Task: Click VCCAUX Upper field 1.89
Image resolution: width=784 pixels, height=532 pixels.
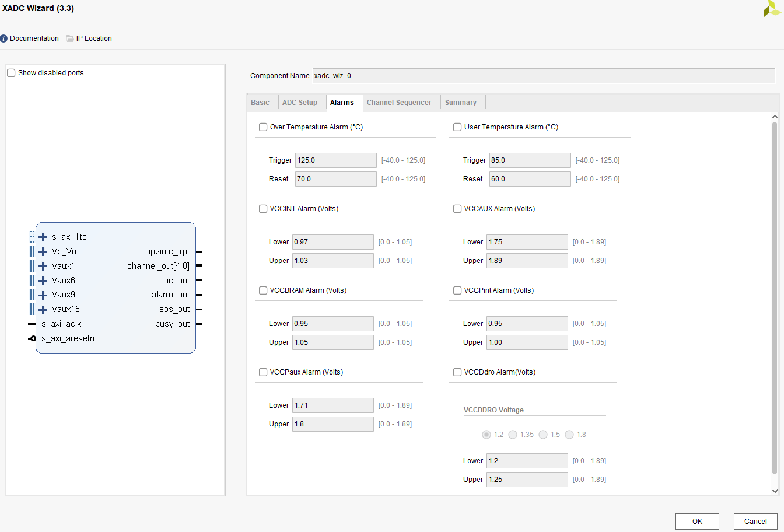Action: tap(527, 261)
